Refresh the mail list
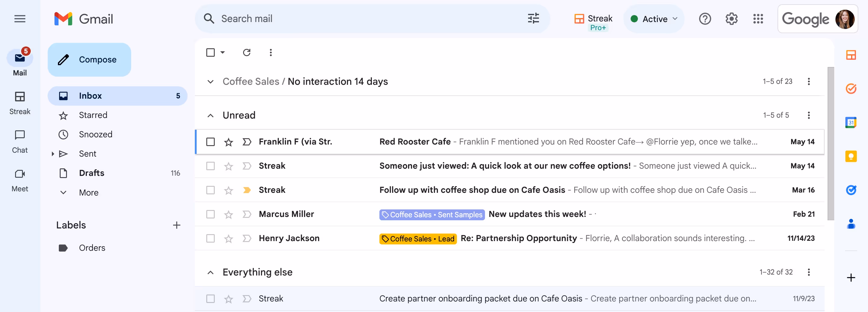Screen dimensions: 868x312 click(x=247, y=53)
